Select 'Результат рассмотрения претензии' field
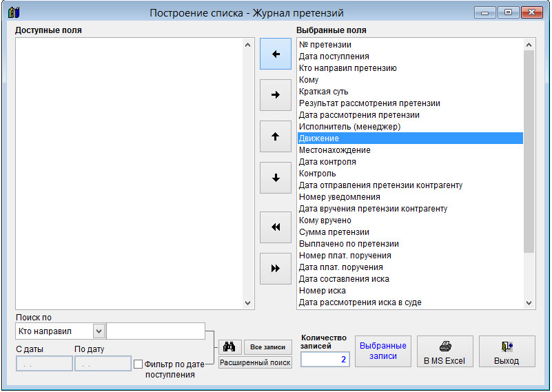 (x=410, y=103)
